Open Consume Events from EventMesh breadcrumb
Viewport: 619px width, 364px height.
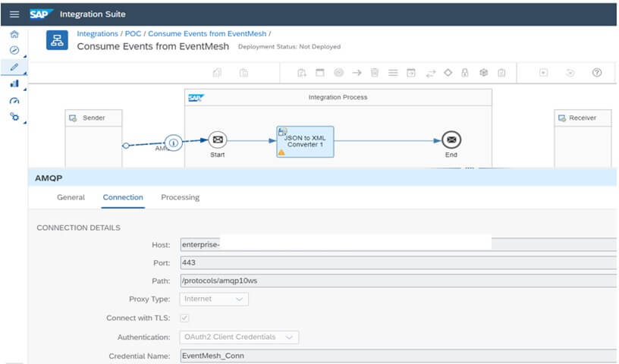tap(207, 34)
